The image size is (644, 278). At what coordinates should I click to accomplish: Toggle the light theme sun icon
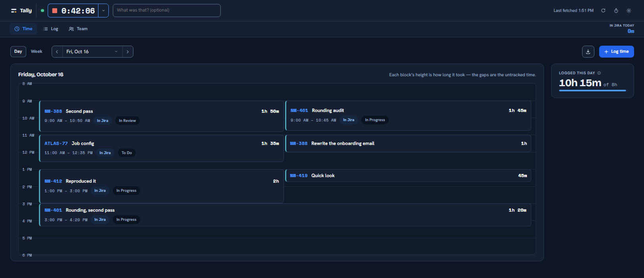629,11
